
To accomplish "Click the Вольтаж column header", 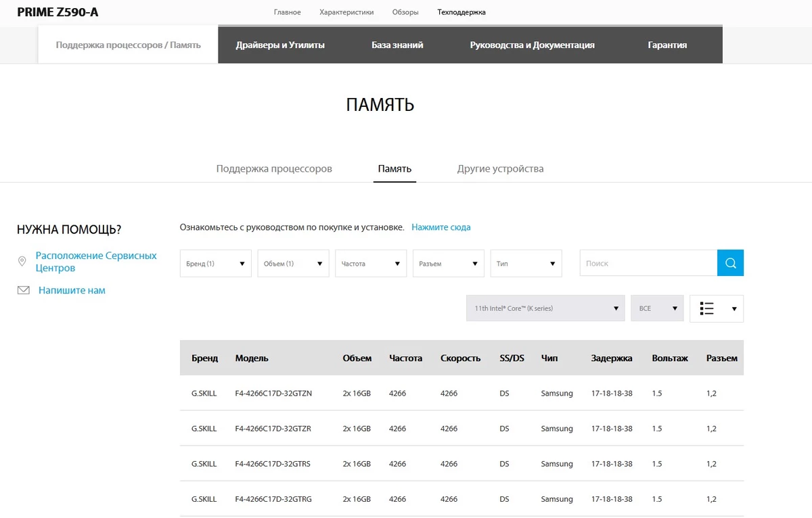I will [670, 358].
